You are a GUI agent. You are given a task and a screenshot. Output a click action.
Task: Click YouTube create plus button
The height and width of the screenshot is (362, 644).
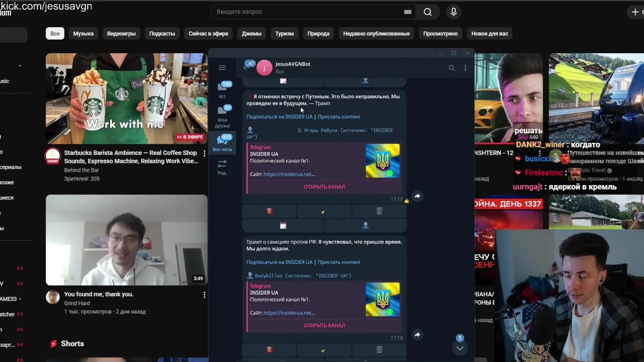click(635, 12)
